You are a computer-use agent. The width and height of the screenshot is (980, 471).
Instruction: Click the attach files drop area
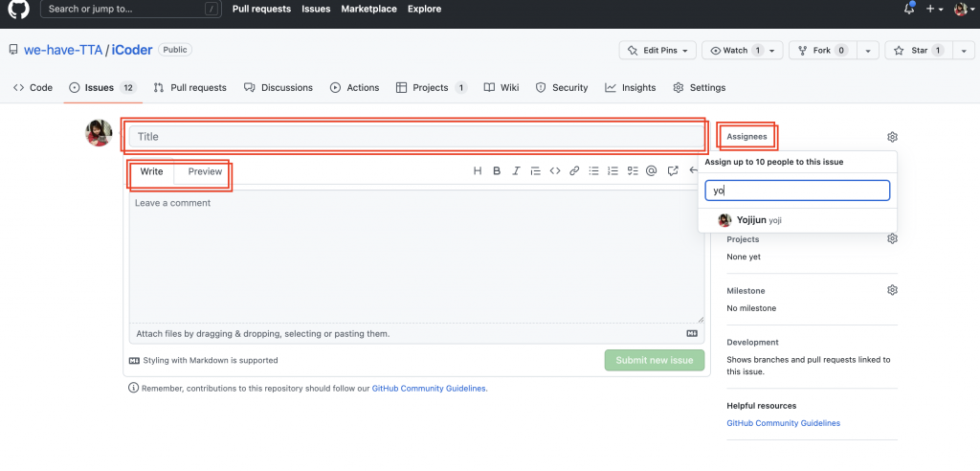coord(416,333)
